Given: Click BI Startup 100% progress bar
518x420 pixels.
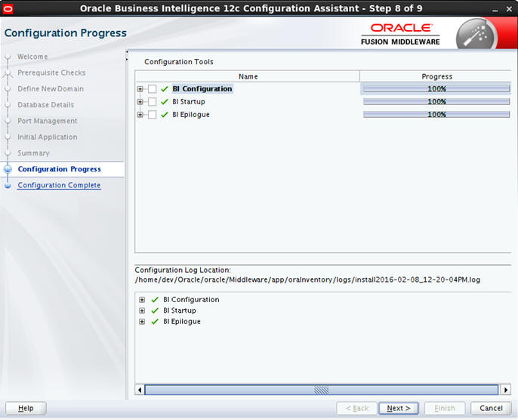Looking at the screenshot, I should coord(436,102).
